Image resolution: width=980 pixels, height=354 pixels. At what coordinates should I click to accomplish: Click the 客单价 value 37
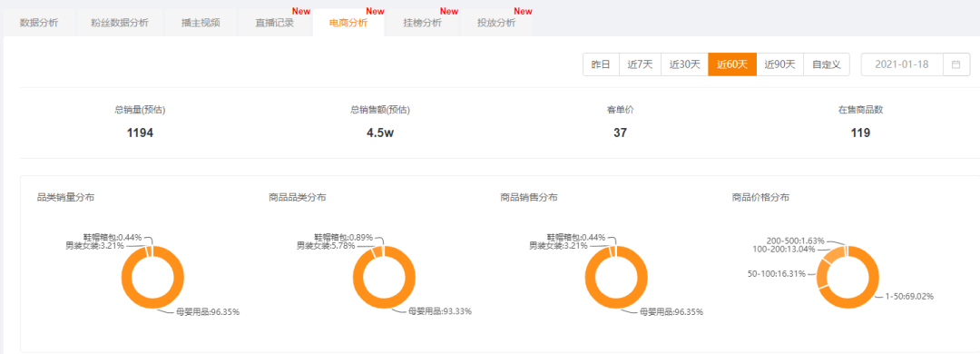click(x=620, y=133)
